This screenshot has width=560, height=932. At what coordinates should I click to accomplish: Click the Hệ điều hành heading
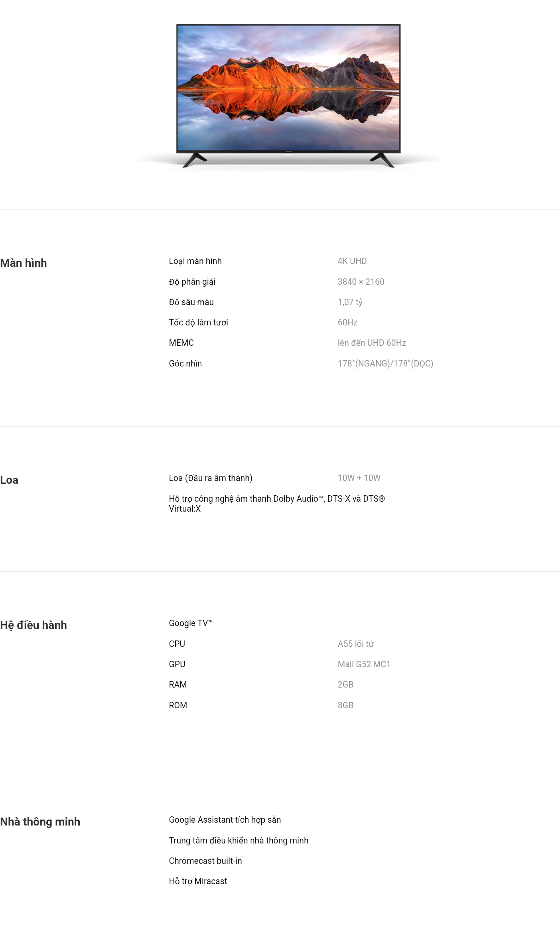point(34,625)
